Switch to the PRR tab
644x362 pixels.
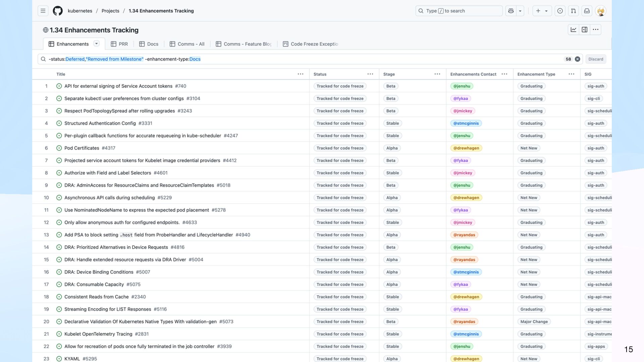(x=119, y=44)
